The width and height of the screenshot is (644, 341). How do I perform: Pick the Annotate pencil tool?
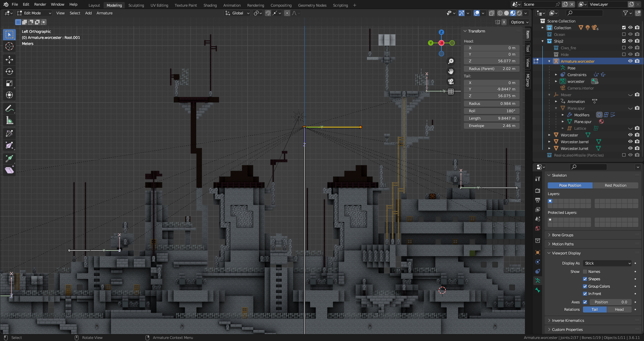[x=9, y=108]
